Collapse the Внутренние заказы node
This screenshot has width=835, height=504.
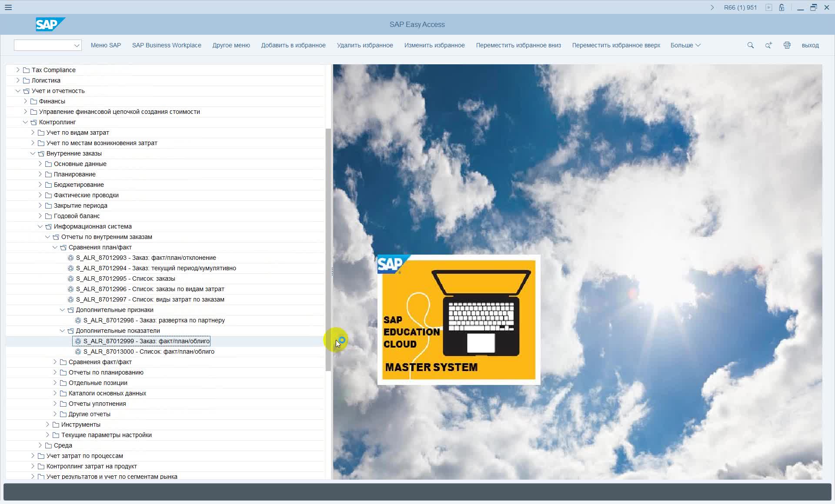(x=33, y=153)
